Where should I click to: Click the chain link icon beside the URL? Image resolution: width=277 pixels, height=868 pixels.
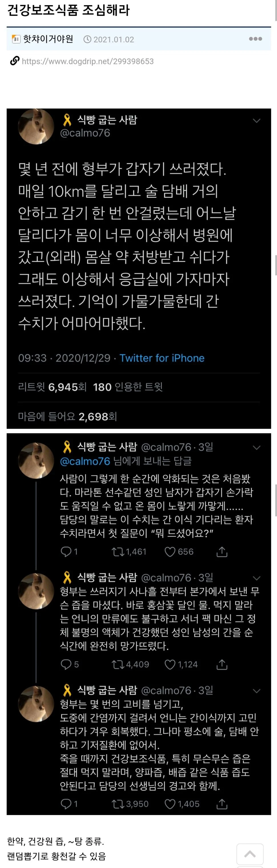pos(15,61)
